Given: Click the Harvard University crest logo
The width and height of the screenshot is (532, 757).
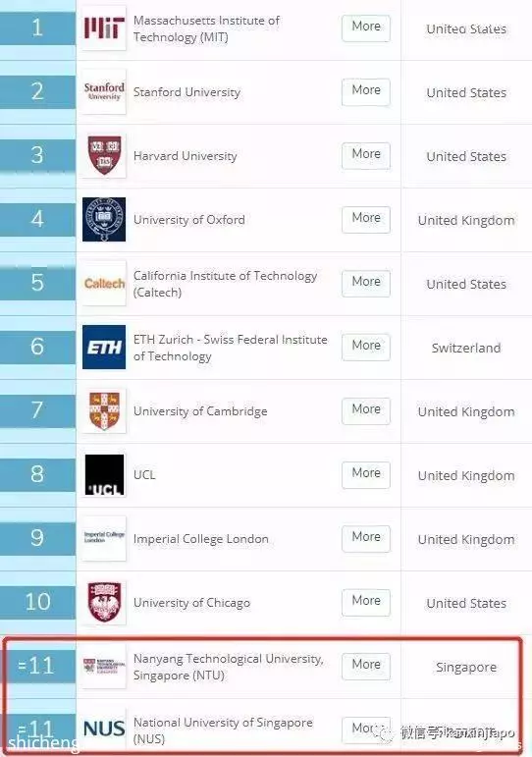Looking at the screenshot, I should pyautogui.click(x=104, y=155).
